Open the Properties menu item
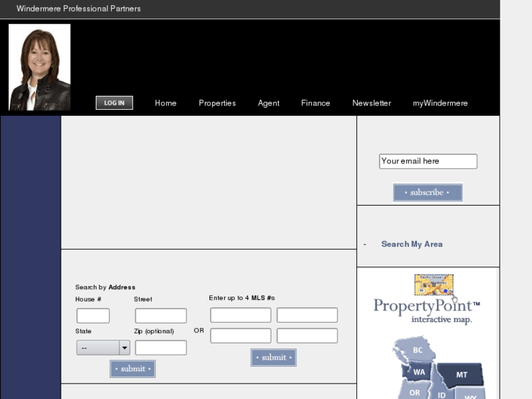Viewport: 532px width, 399px height. coord(217,103)
